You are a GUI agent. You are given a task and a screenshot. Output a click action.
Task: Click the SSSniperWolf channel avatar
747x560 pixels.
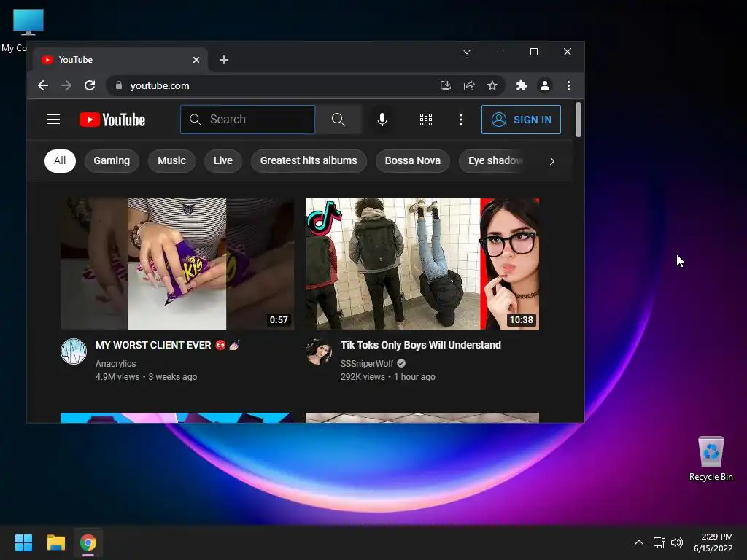pyautogui.click(x=319, y=351)
